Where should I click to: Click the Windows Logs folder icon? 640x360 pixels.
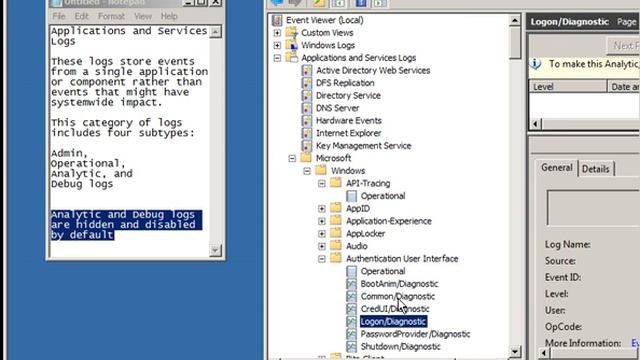click(292, 45)
